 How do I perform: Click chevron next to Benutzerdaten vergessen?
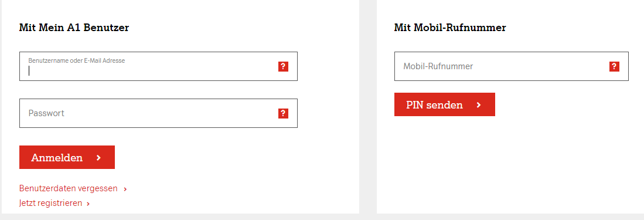point(125,189)
